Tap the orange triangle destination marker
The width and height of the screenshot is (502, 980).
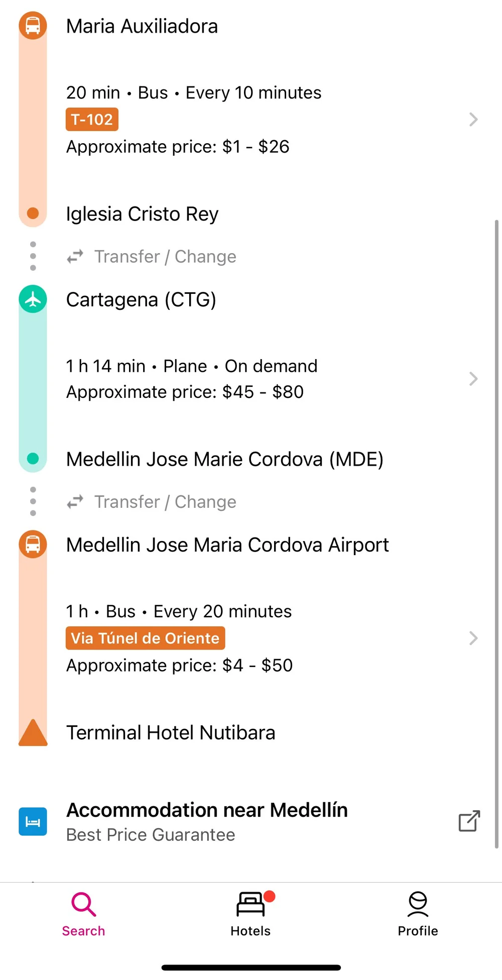[x=33, y=733]
